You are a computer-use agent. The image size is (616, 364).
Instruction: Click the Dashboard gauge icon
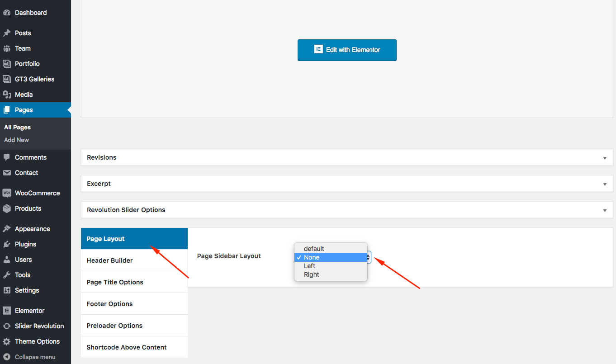click(7, 13)
